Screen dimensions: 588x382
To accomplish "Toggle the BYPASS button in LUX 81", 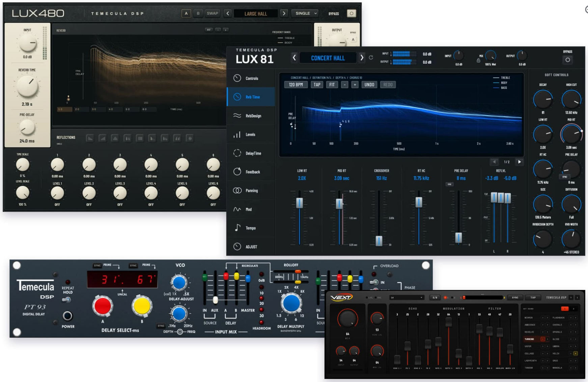I will tap(568, 60).
